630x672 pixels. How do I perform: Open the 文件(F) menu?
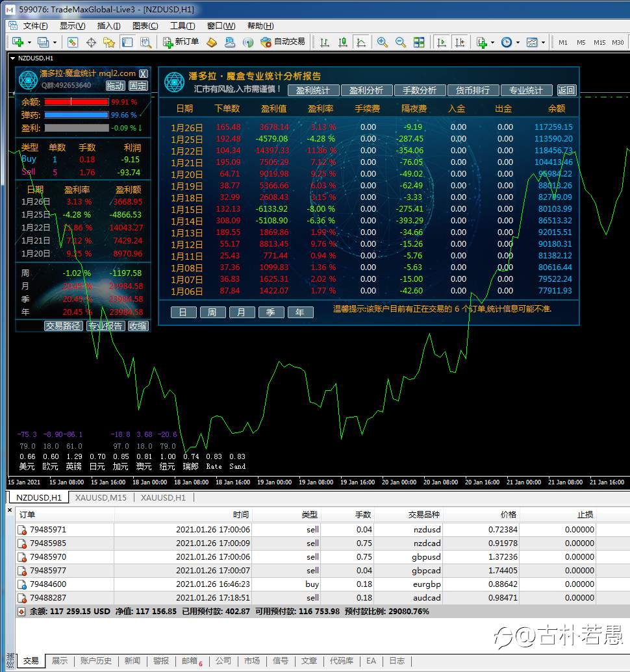(35, 26)
